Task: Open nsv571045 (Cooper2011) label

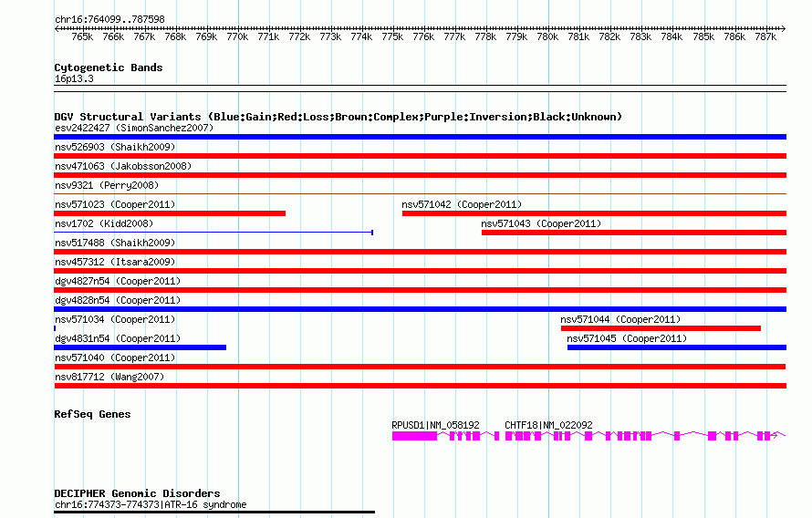Action: 627,338
